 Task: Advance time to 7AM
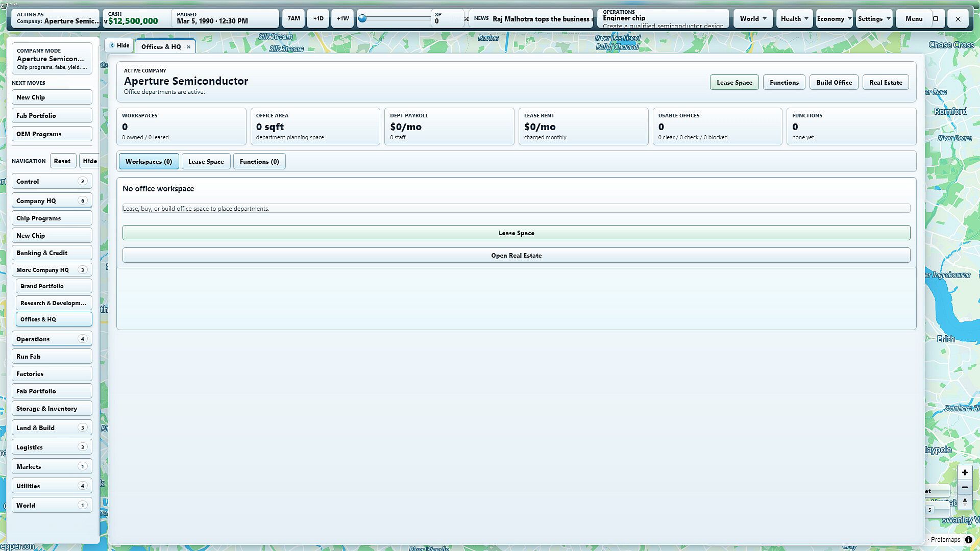point(293,19)
